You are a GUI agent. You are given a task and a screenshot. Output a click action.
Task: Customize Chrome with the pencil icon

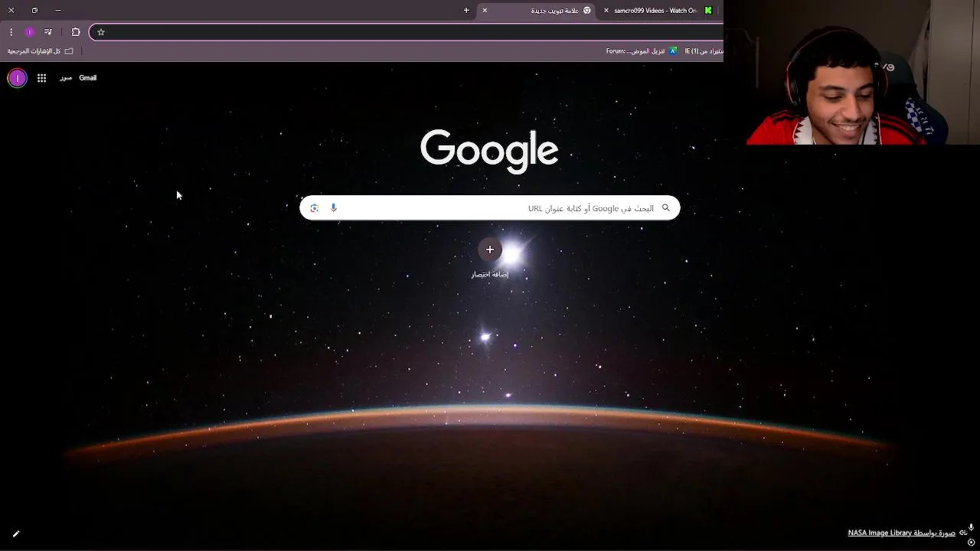[x=16, y=533]
